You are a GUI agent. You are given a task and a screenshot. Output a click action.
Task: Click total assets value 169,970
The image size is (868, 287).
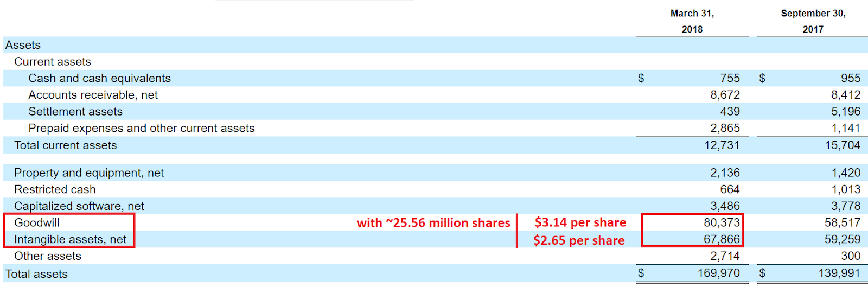tap(719, 273)
